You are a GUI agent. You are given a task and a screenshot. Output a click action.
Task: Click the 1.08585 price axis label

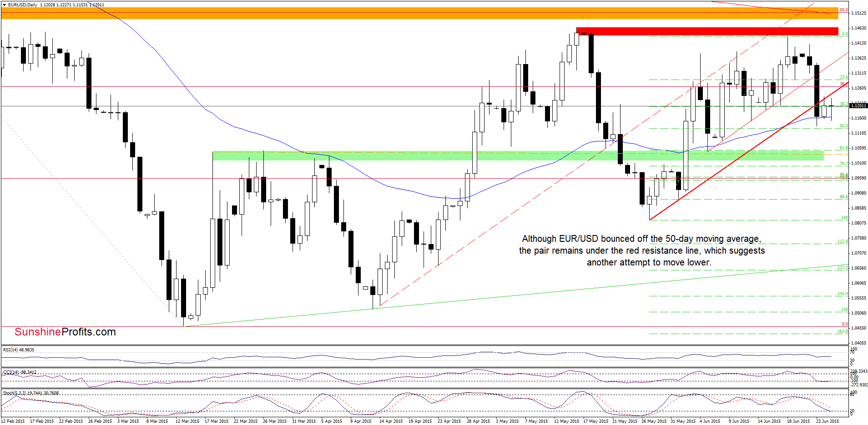859,208
